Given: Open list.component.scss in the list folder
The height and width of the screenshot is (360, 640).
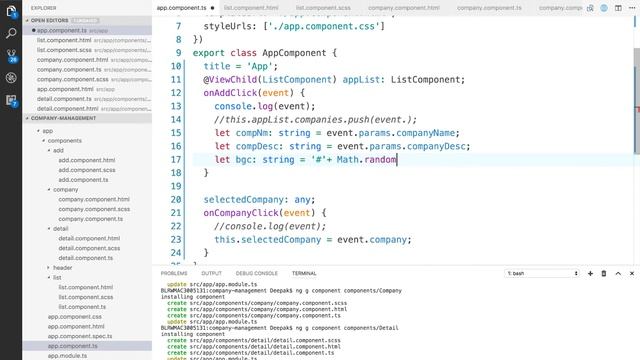Looking at the screenshot, I should (86, 298).
